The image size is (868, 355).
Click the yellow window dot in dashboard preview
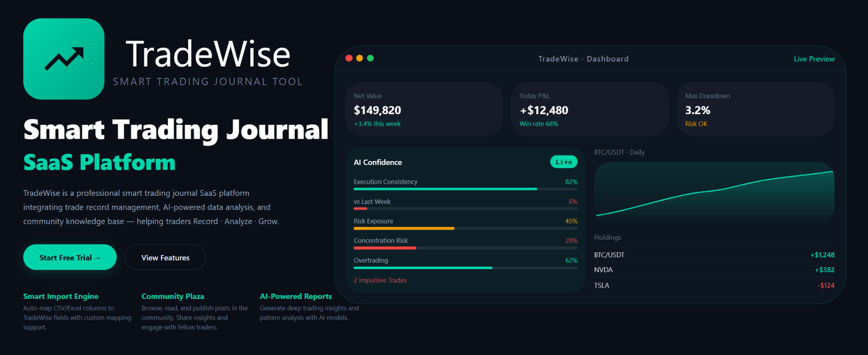tap(360, 58)
